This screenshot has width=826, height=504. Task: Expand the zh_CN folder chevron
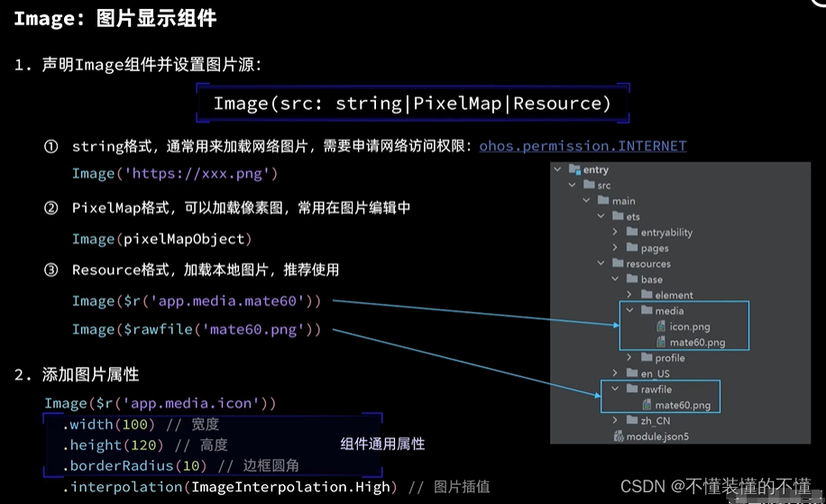615,420
